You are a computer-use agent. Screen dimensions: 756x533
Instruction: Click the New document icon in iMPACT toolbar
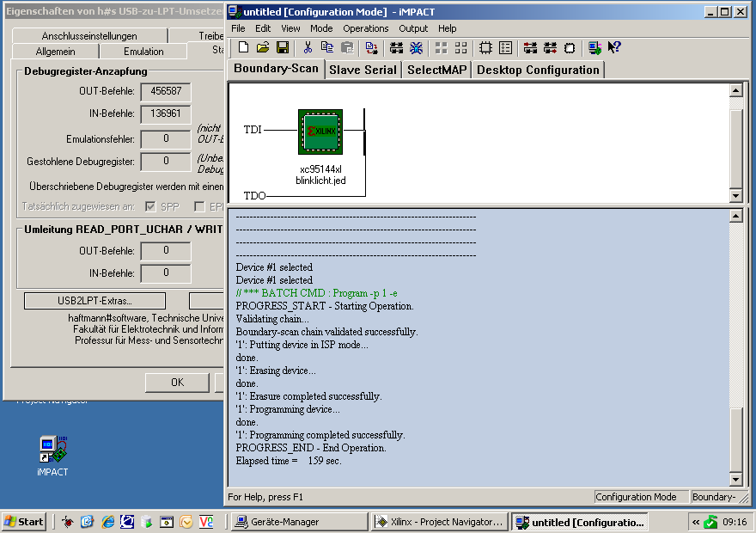243,47
